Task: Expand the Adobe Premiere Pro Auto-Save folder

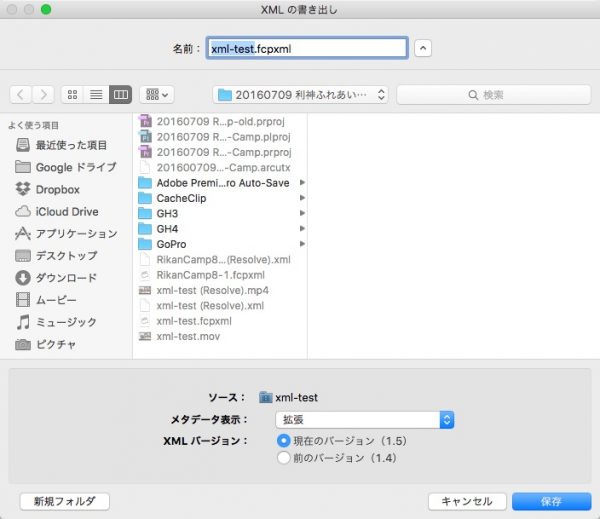Action: coord(302,183)
